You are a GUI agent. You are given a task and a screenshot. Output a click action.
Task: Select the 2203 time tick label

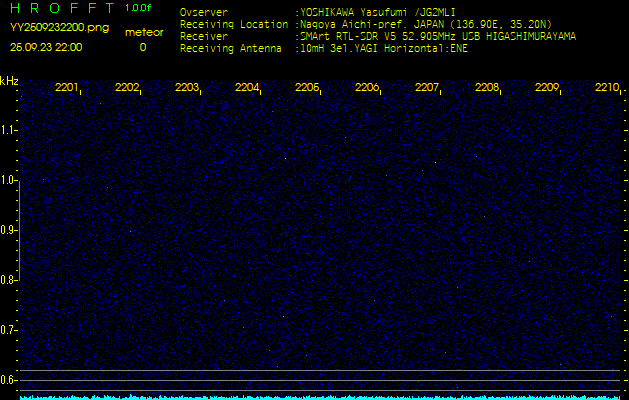pyautogui.click(x=187, y=88)
